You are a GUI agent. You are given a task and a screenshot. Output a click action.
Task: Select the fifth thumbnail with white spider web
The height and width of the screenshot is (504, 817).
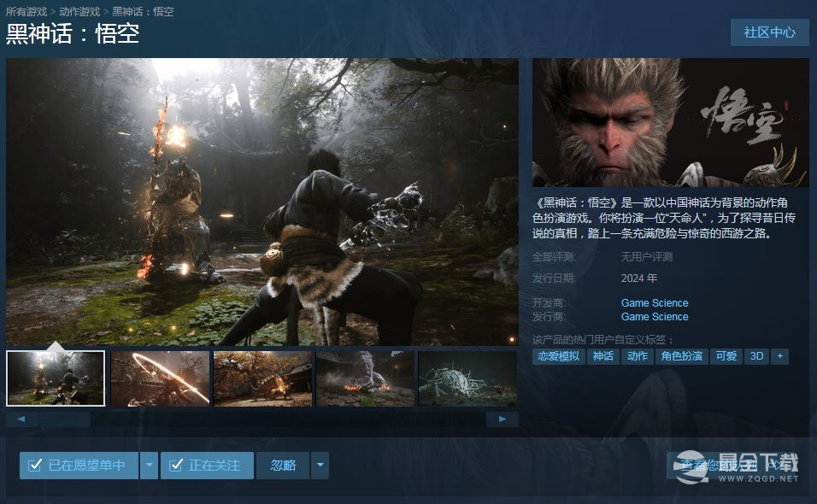[x=468, y=378]
